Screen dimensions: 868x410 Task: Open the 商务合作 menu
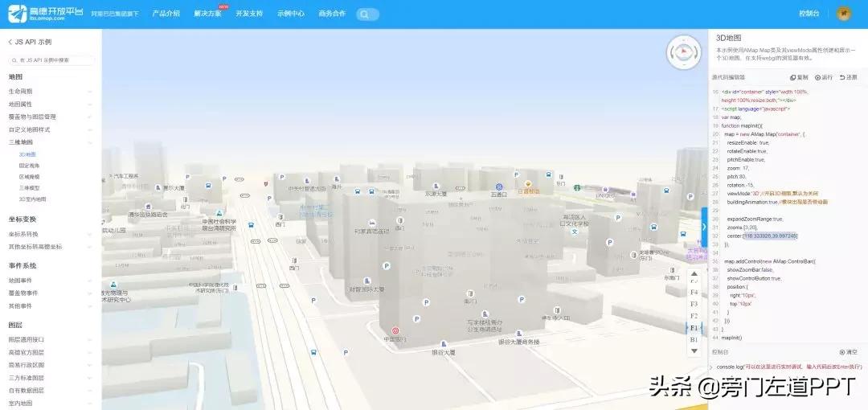(332, 14)
